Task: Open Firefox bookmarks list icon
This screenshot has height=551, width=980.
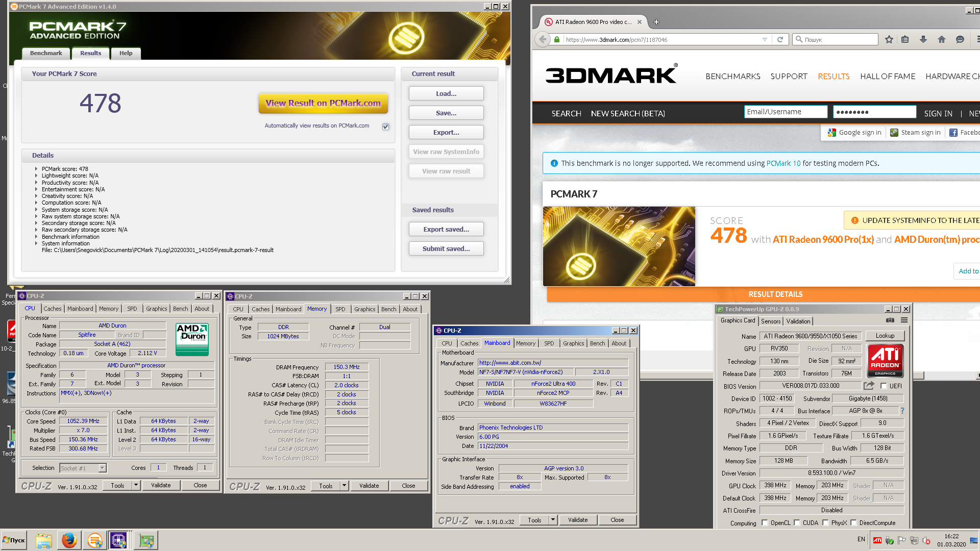Action: coord(905,39)
